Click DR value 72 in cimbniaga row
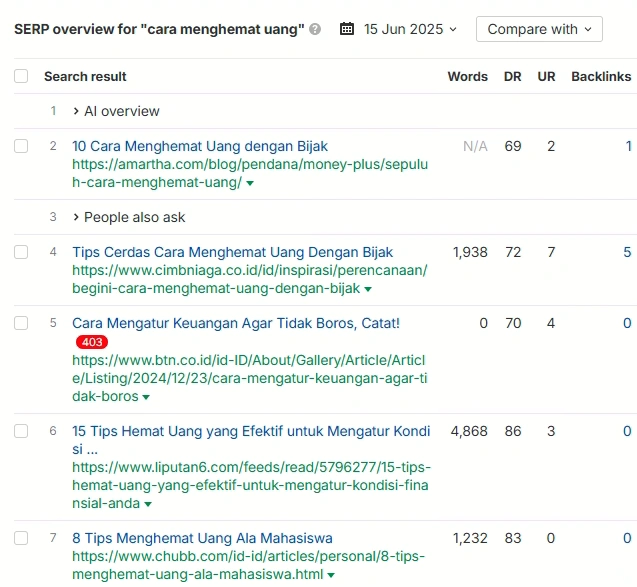The width and height of the screenshot is (637, 587). click(513, 252)
